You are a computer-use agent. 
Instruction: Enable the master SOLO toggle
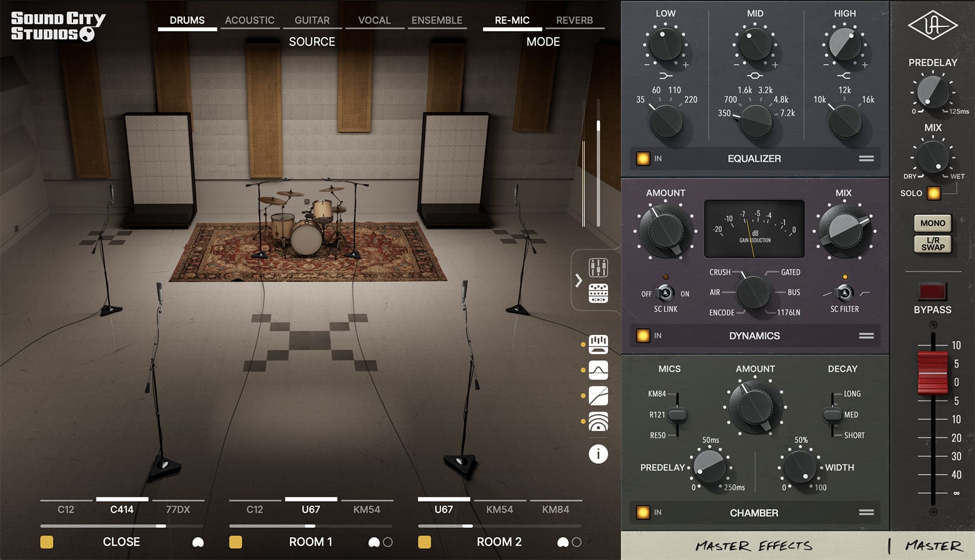pos(933,193)
